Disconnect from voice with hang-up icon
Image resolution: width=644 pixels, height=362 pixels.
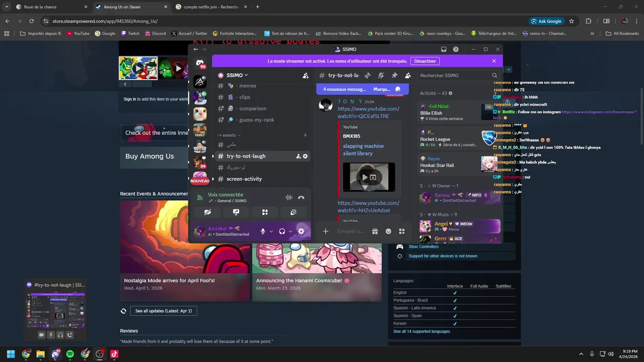(301, 198)
